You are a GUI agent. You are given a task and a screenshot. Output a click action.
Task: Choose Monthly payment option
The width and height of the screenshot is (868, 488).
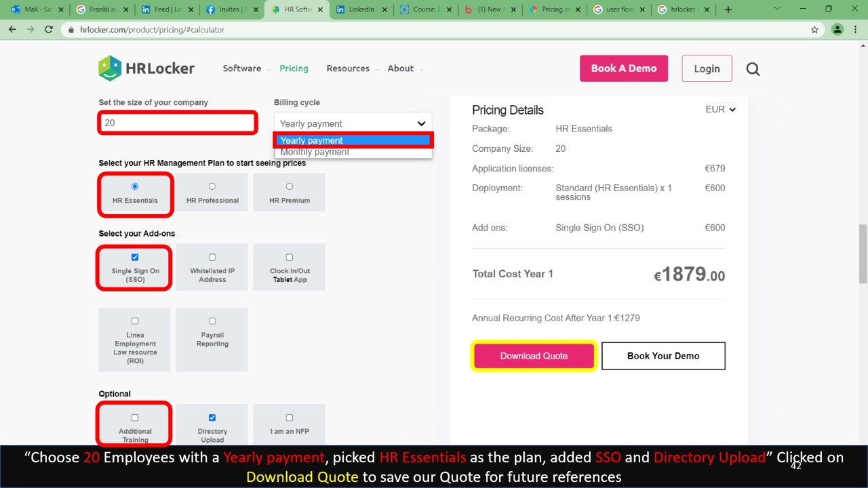[353, 152]
